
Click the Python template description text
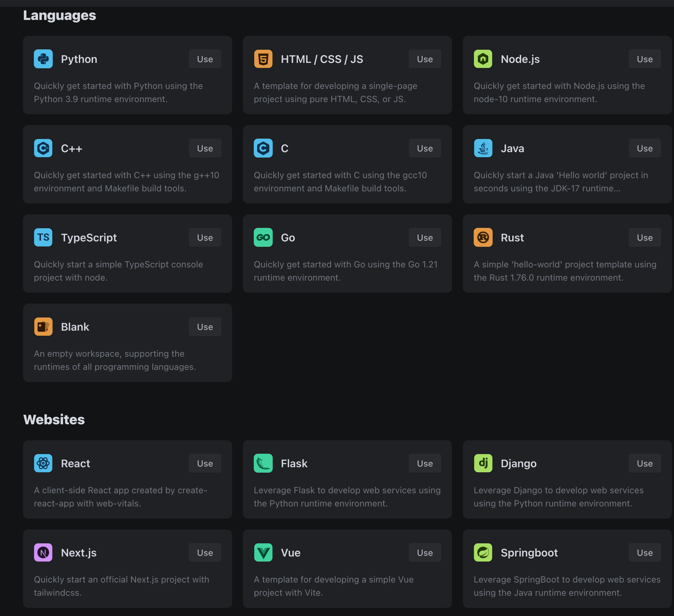[118, 92]
